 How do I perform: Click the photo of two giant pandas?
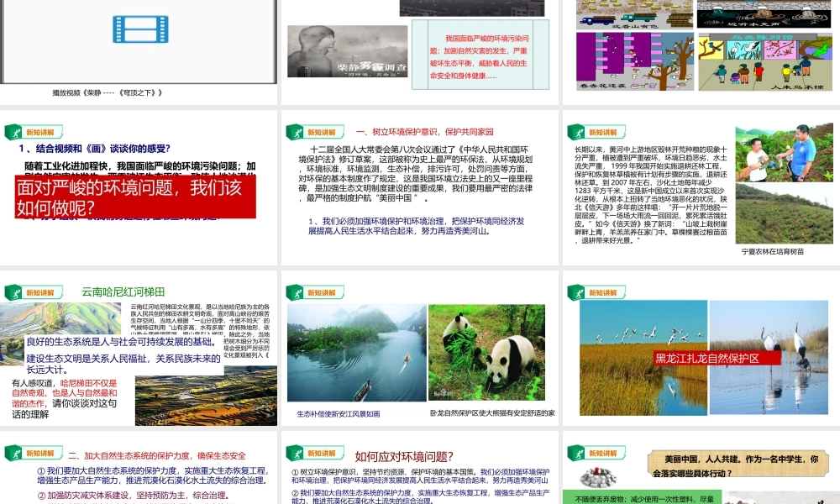click(486, 353)
